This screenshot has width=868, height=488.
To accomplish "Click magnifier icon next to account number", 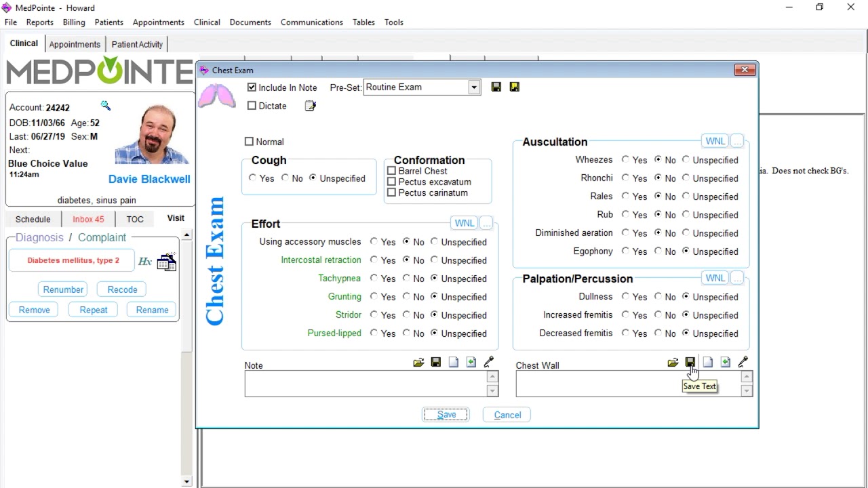I will coord(106,106).
